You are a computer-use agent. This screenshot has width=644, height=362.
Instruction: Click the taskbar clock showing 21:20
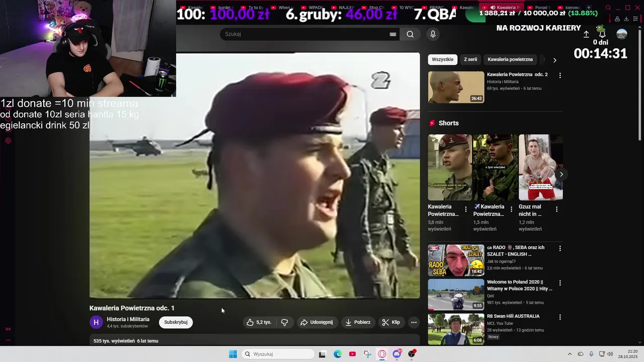tap(628, 354)
